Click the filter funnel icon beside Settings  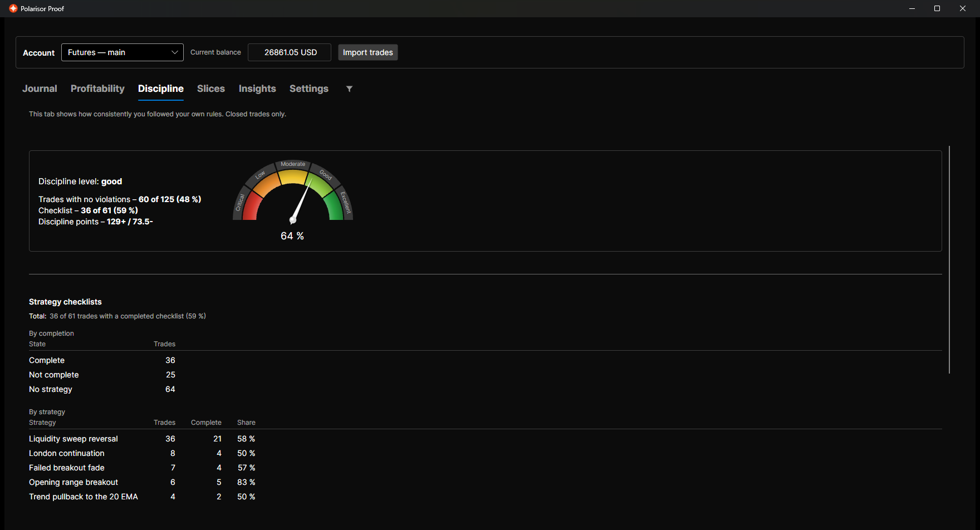[x=349, y=89]
